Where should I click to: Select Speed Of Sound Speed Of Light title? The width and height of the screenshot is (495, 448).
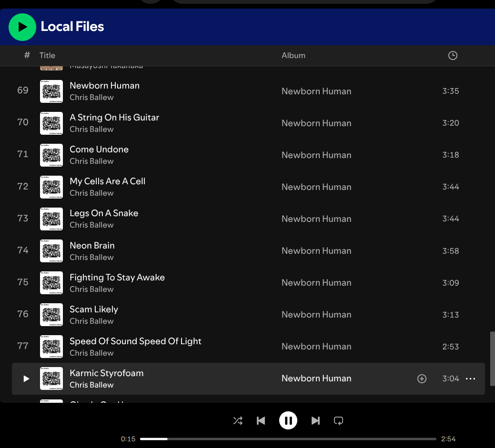click(135, 341)
